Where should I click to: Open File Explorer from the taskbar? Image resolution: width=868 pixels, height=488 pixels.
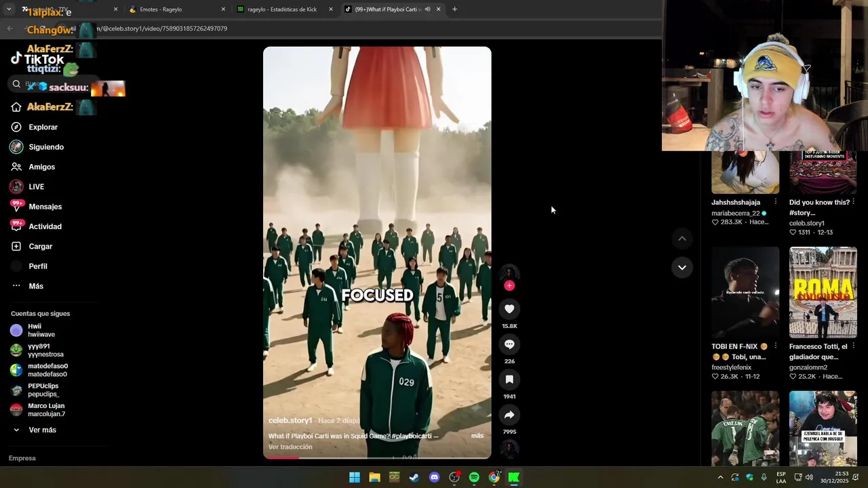pos(374,477)
